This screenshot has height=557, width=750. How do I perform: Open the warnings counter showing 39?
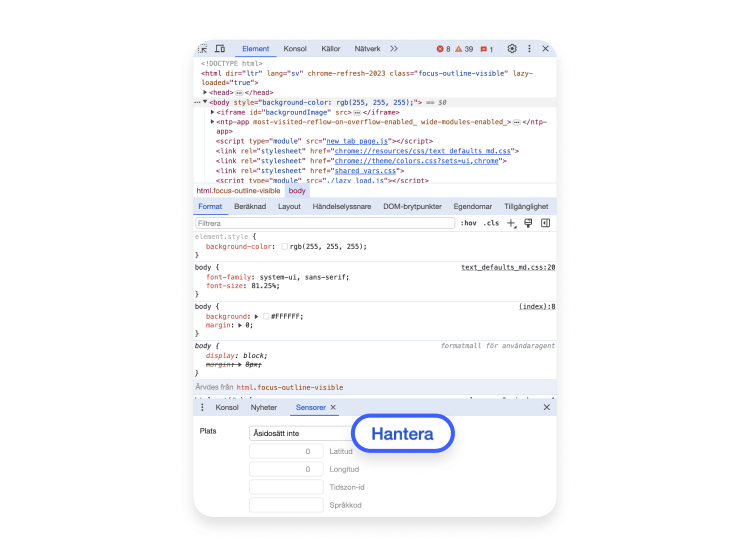point(464,49)
